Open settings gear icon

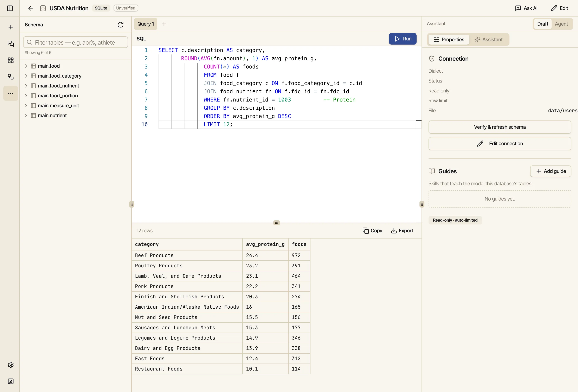pos(11,365)
